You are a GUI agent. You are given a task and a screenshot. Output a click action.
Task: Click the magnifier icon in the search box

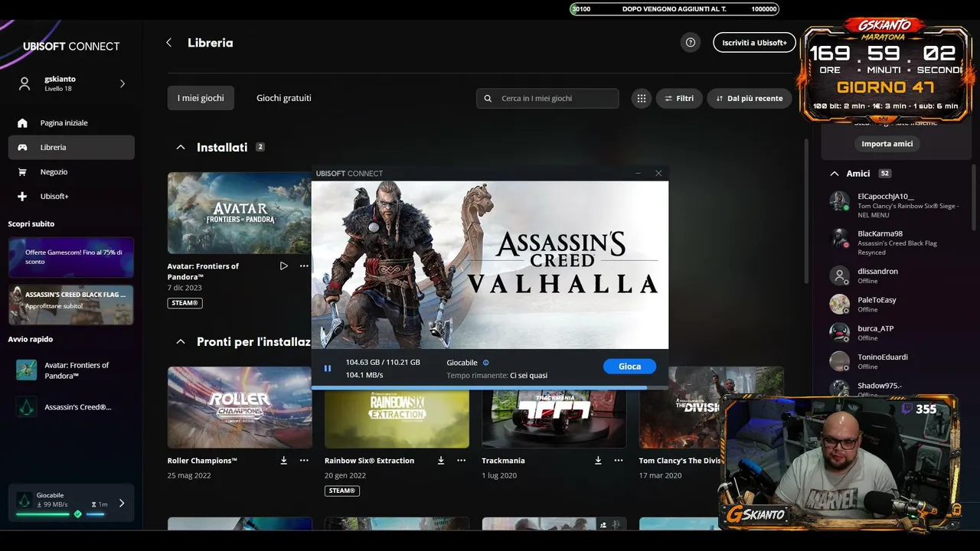(488, 98)
